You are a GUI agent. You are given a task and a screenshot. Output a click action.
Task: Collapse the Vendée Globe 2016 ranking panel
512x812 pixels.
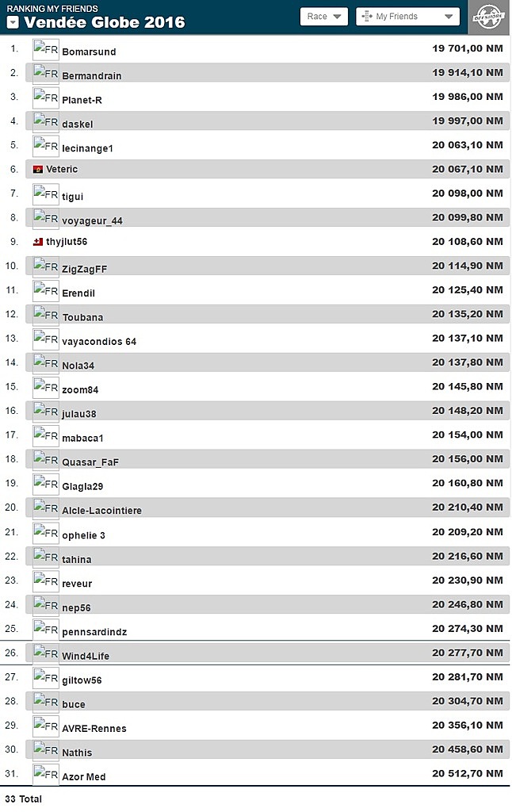13,22
